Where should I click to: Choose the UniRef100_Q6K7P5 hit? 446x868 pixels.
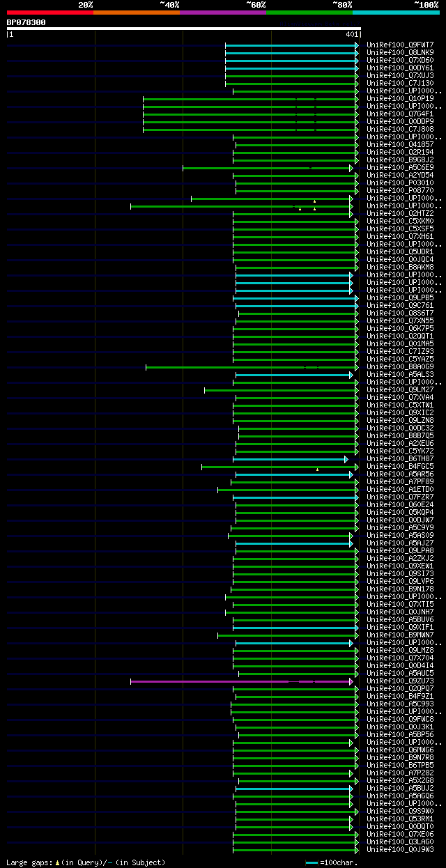400,328
